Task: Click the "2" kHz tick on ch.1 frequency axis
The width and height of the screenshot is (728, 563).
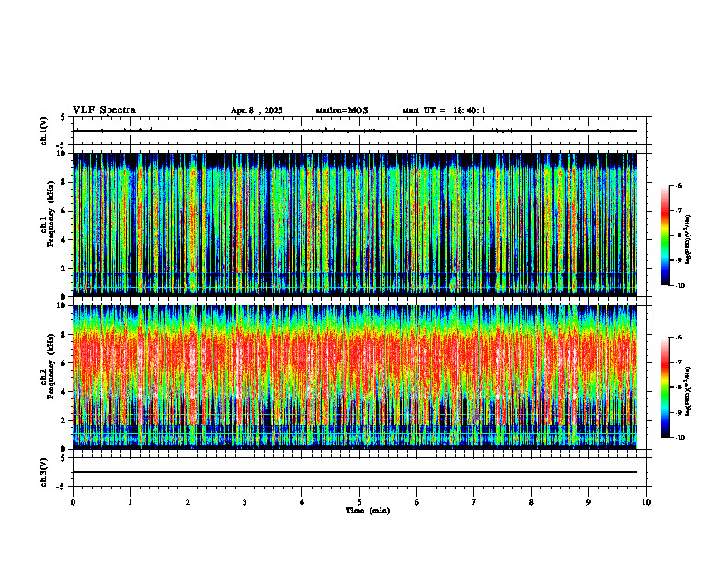Action: coord(64,268)
